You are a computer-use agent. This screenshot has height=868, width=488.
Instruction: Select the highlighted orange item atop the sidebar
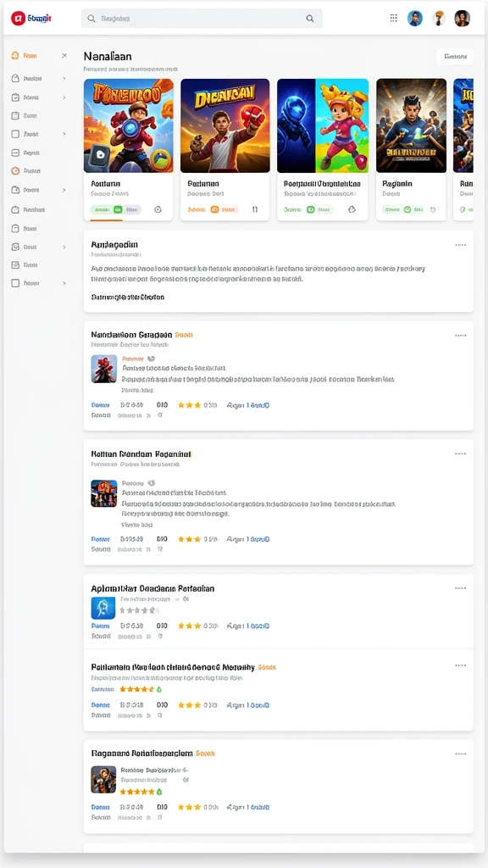pyautogui.click(x=25, y=56)
